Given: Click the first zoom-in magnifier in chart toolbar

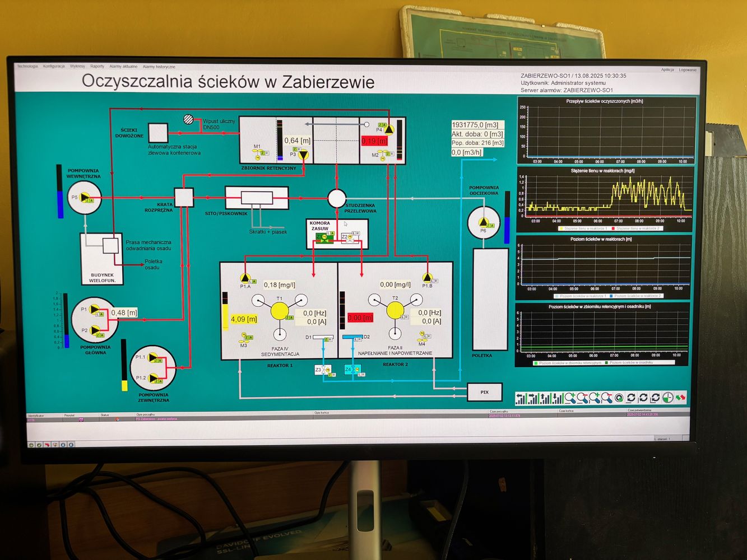Looking at the screenshot, I should click(x=570, y=398).
